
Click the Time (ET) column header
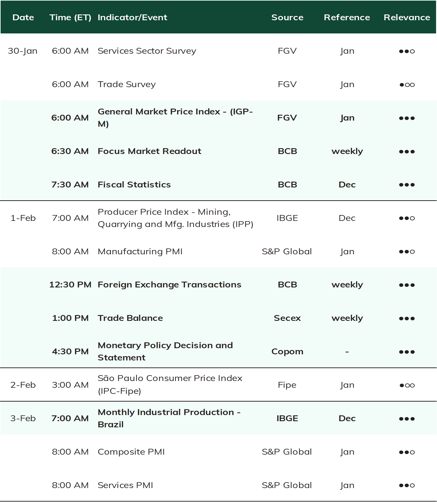[70, 17]
